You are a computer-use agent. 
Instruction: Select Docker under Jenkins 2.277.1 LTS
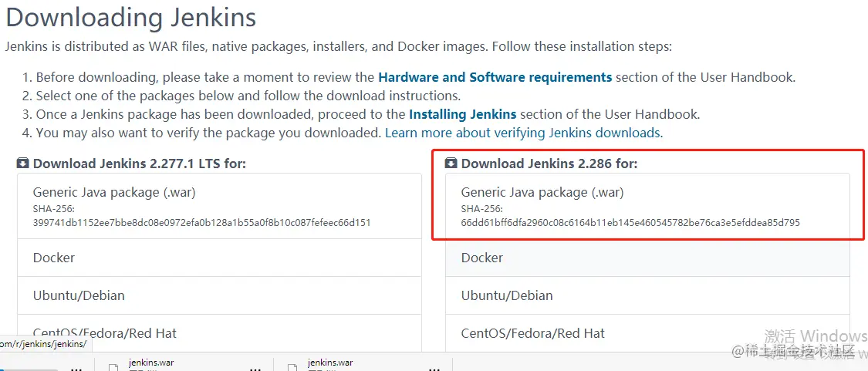54,258
